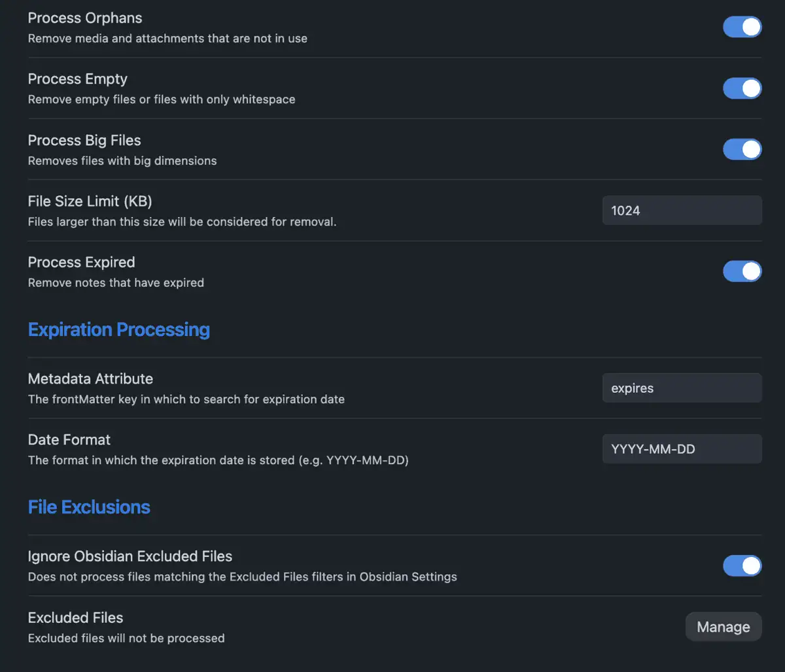
Task: Click the 'Remove empty files or files with only whitespace' description
Action: pyautogui.click(x=162, y=99)
